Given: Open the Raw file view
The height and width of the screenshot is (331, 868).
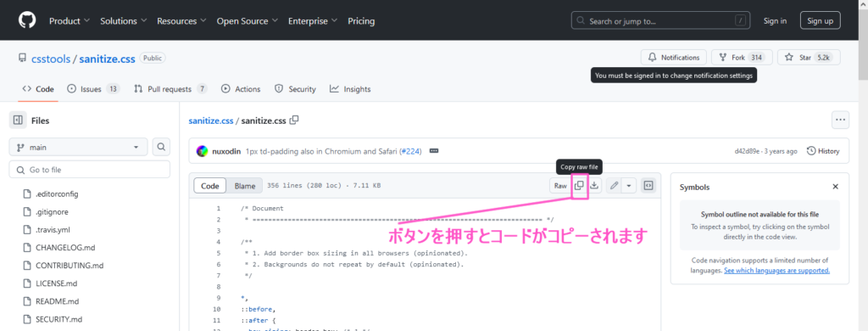Looking at the screenshot, I should [561, 186].
